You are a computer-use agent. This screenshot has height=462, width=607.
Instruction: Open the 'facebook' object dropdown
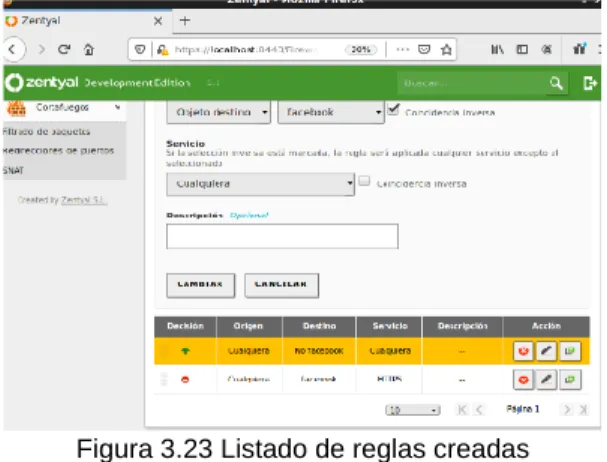tap(331, 112)
